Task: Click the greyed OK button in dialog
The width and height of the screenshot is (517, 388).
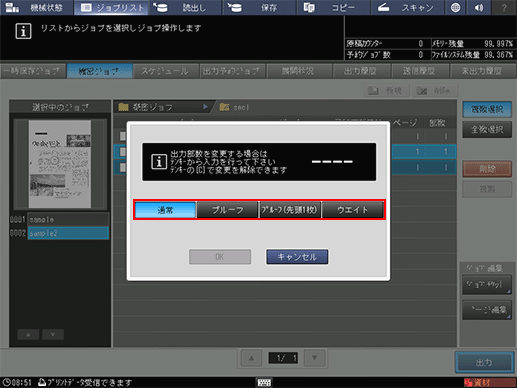Action: 220,257
